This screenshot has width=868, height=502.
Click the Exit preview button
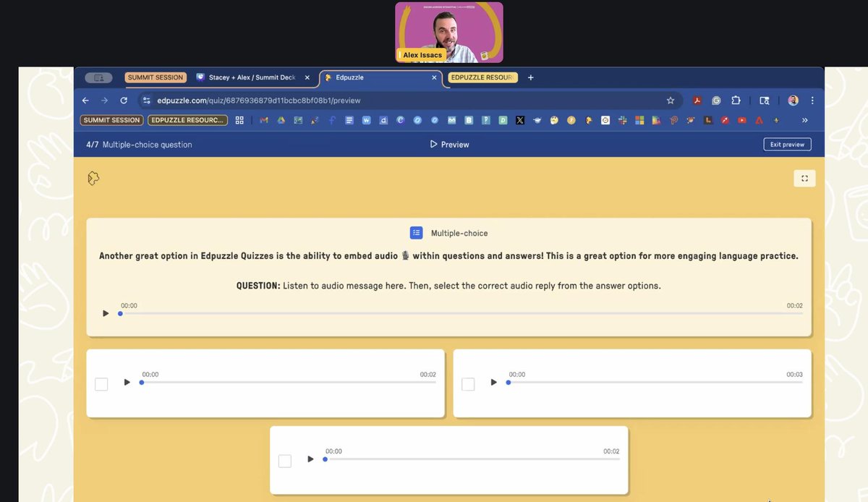(x=787, y=145)
